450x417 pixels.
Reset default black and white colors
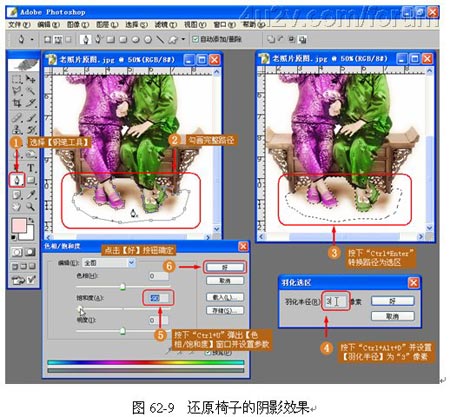coord(14,237)
